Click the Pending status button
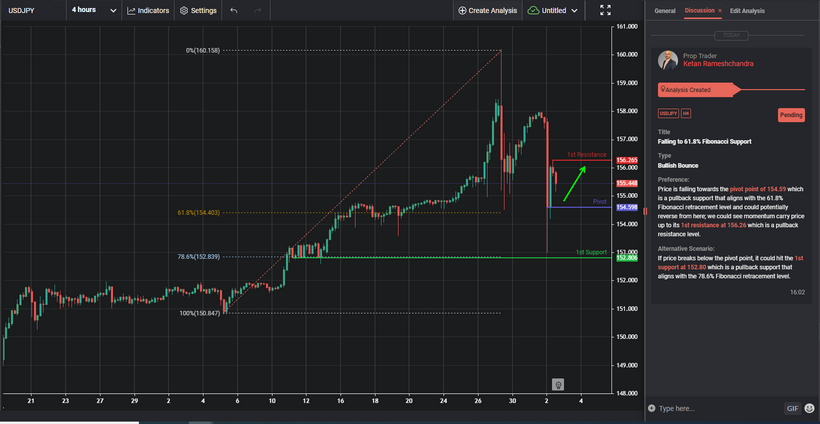 point(791,115)
